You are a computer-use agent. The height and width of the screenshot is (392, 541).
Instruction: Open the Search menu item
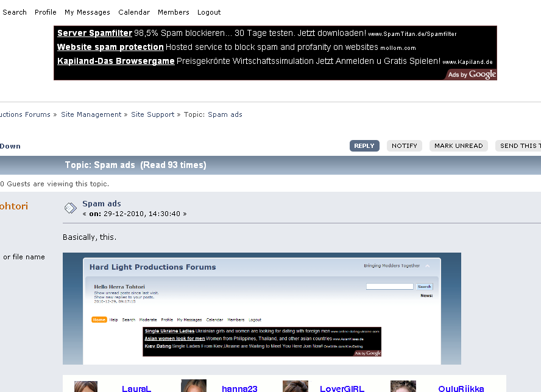point(15,12)
